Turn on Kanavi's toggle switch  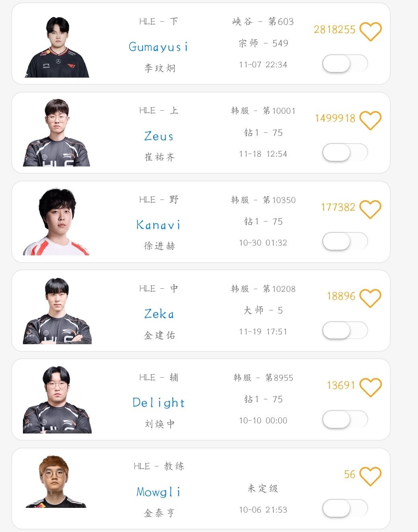[345, 241]
